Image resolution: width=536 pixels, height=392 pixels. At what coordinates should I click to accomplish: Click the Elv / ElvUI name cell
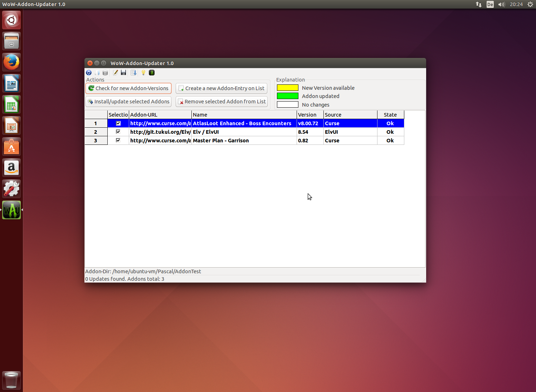[x=244, y=132]
